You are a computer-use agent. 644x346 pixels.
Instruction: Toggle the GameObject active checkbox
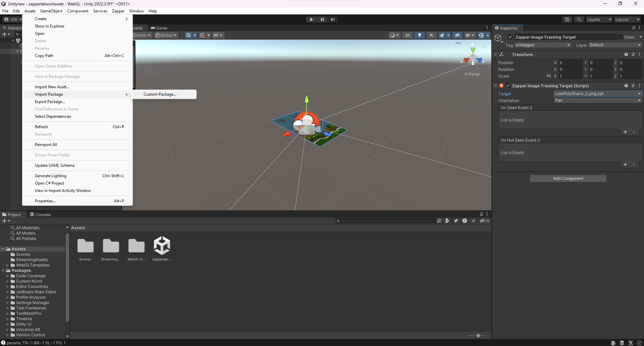click(510, 37)
